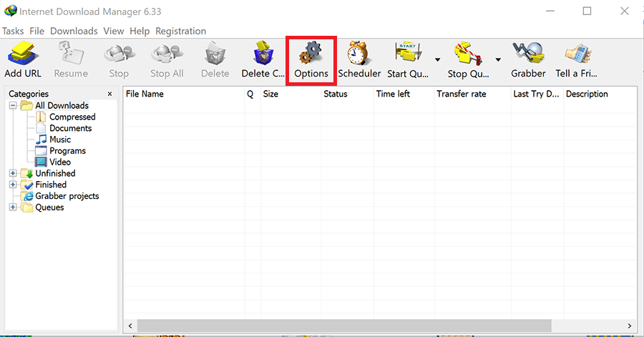Select the Compressed category
The width and height of the screenshot is (644, 337).
(x=72, y=117)
